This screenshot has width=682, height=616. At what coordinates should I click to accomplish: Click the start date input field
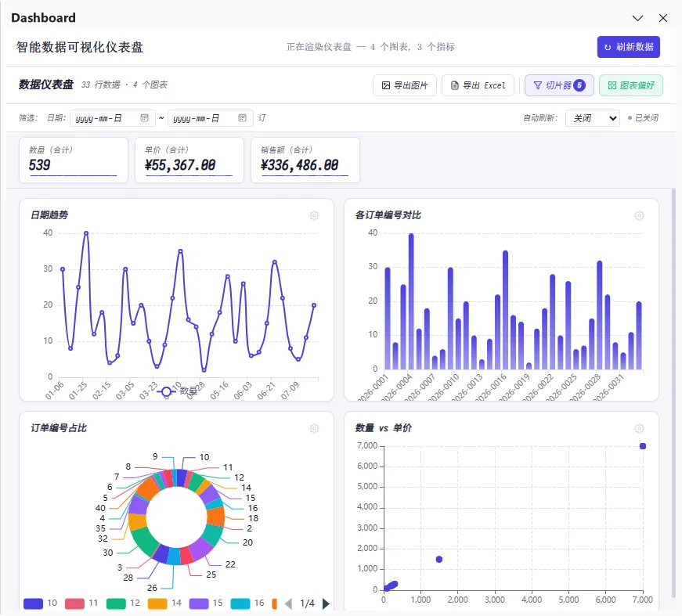click(112, 118)
